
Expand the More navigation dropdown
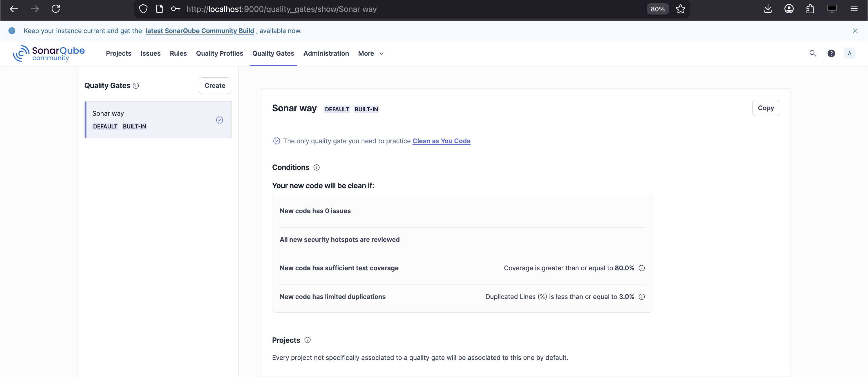click(371, 53)
